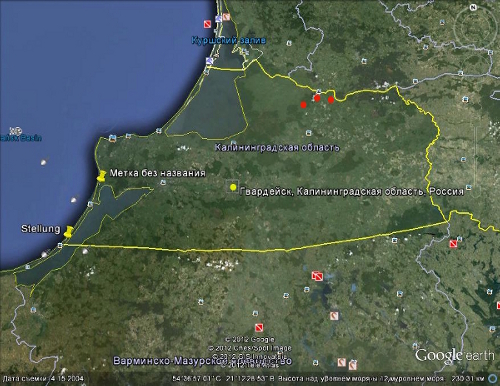500x386 pixels.
Task: Click the faded dive flag at the spit's northern tip
Action: (x=227, y=17)
